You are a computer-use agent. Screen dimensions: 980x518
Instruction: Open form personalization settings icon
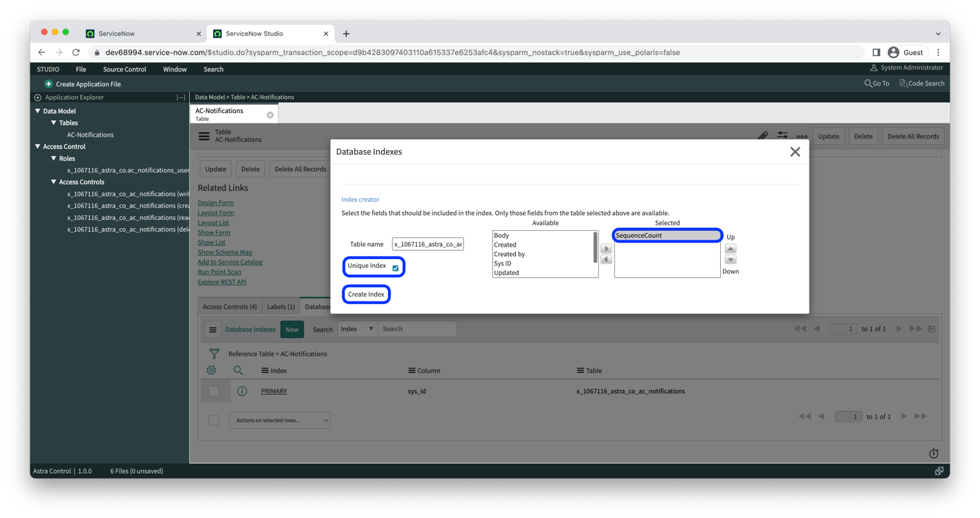point(783,136)
